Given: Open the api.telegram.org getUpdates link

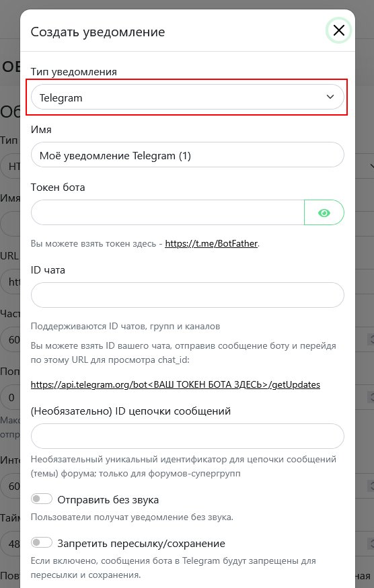Looking at the screenshot, I should (176, 384).
